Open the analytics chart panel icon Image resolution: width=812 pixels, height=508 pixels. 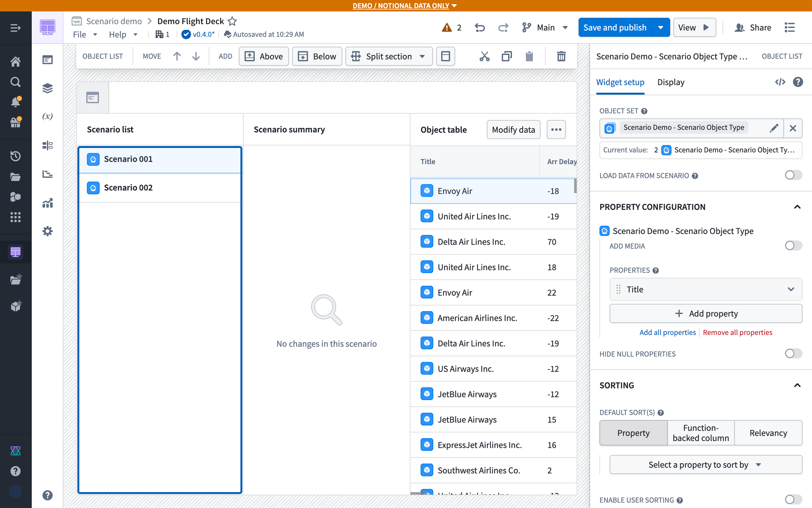coord(47,203)
